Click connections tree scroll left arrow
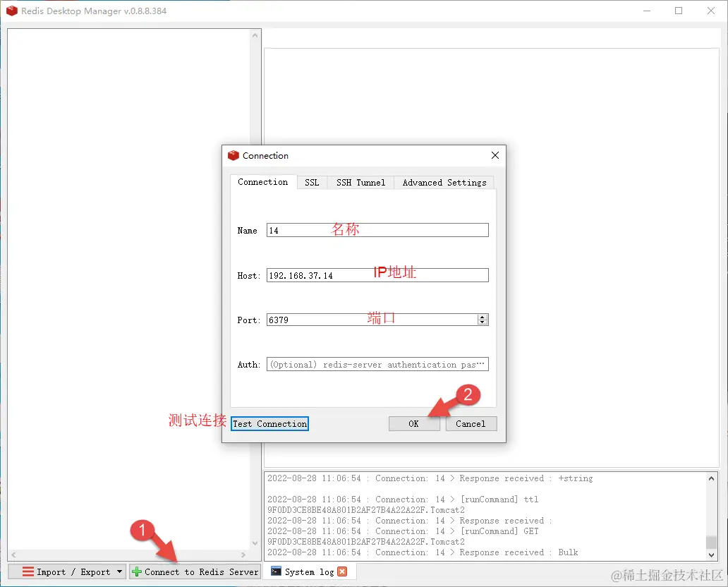Screen dimensions: 728x587 click(x=14, y=555)
